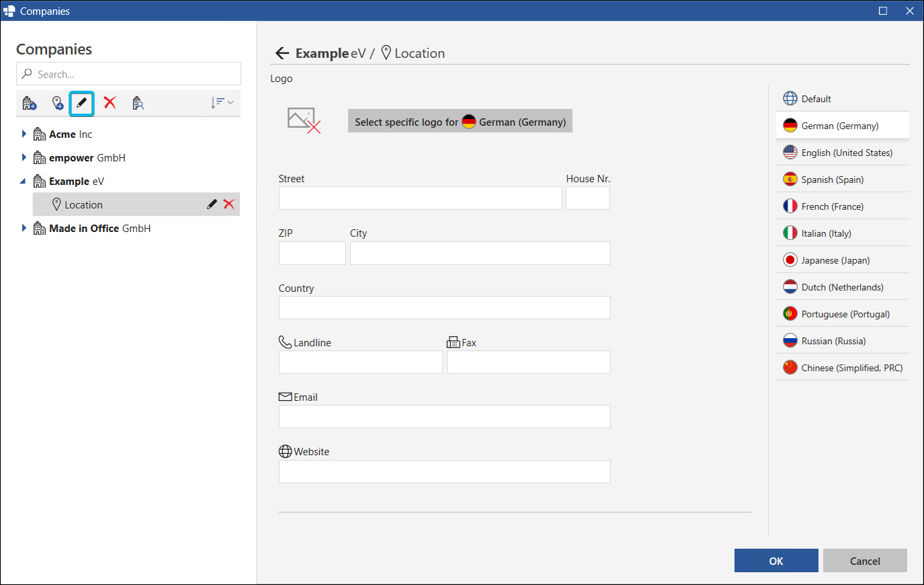Image resolution: width=924 pixels, height=585 pixels.
Task: Select German (Germany) language tab
Action: [x=843, y=125]
